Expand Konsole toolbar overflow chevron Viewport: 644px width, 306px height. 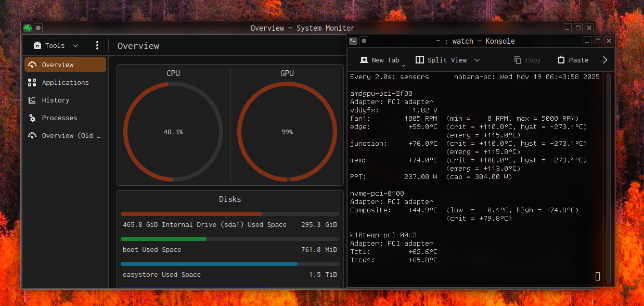tap(605, 60)
